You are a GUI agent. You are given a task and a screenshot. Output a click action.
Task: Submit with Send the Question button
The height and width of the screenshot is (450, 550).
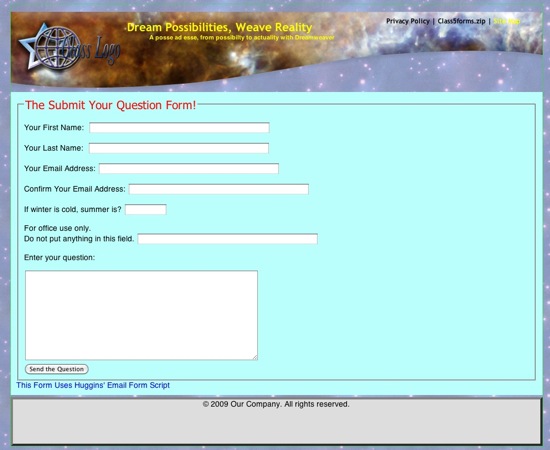(56, 369)
